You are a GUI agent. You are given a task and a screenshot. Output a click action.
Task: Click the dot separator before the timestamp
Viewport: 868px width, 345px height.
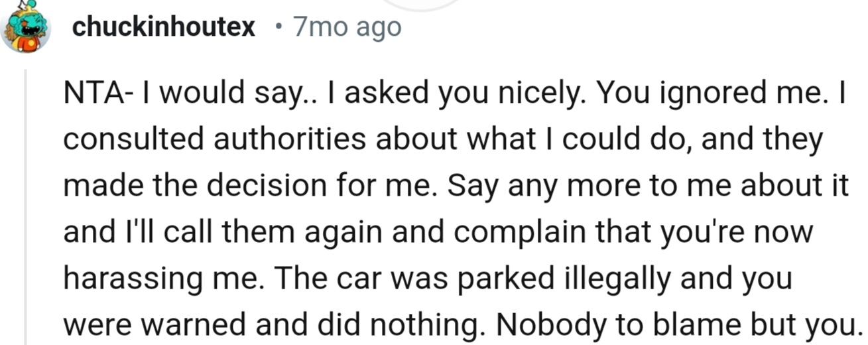279,28
